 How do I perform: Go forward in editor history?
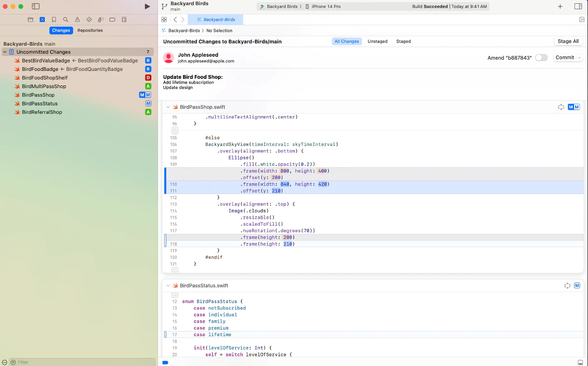183,20
